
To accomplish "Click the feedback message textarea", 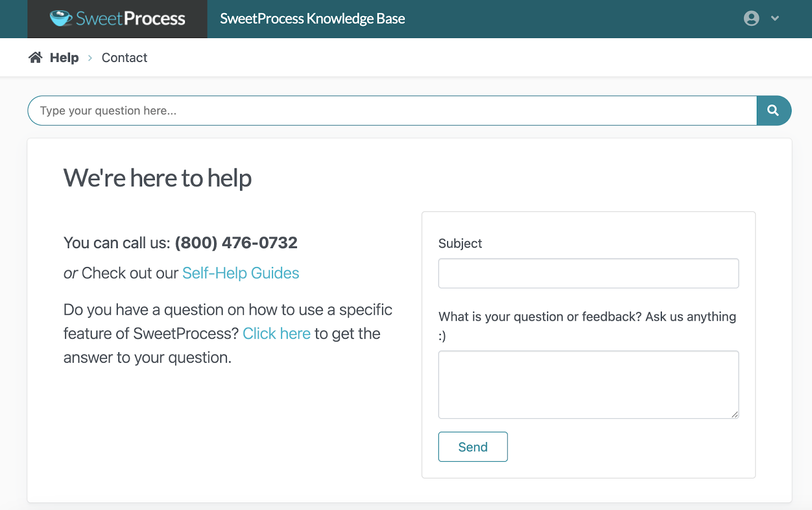I will pyautogui.click(x=588, y=384).
